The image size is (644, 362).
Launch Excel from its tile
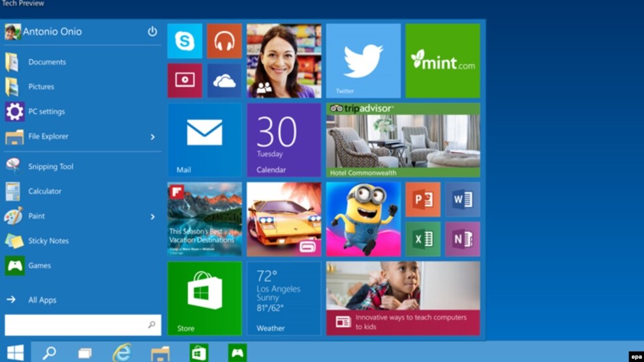point(423,239)
